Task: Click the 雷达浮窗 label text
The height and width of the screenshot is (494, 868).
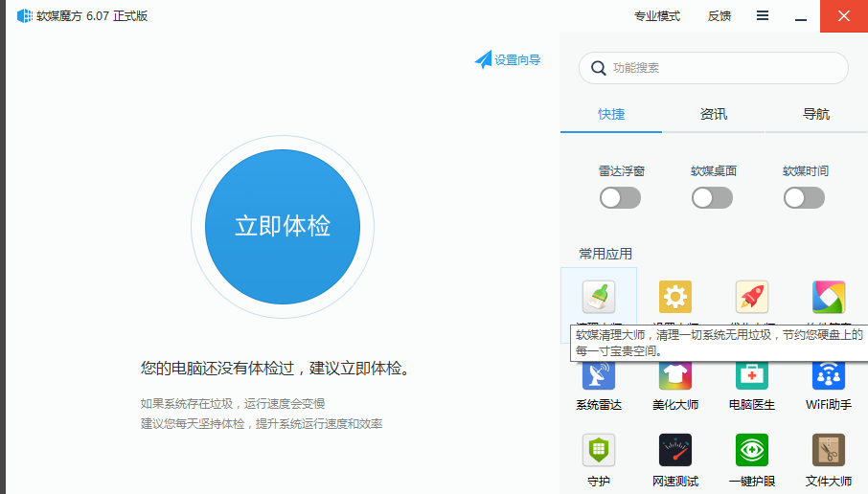Action: [621, 171]
